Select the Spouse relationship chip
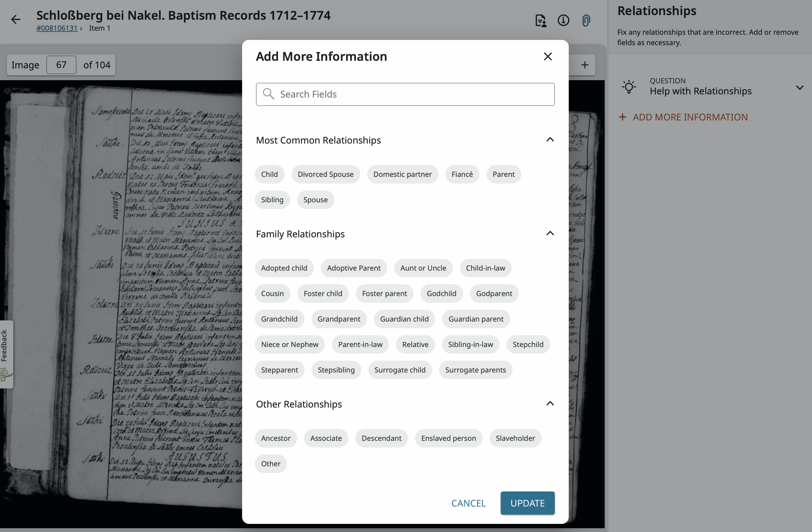The height and width of the screenshot is (532, 812). [x=315, y=199]
